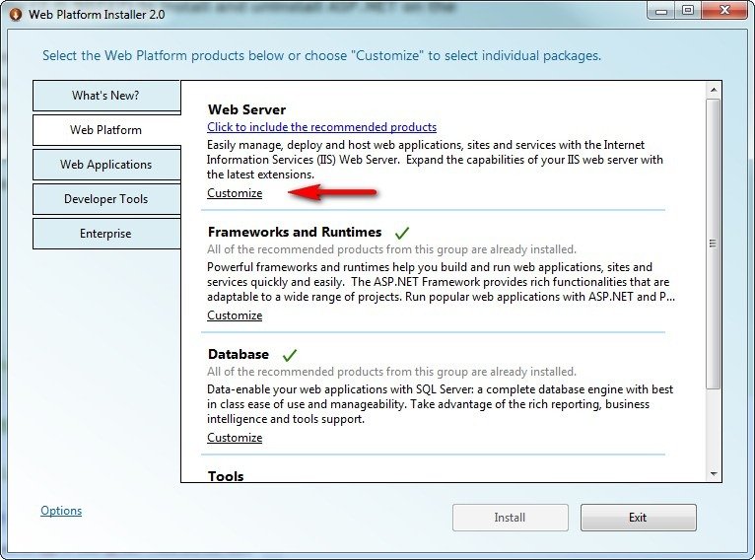Click the vertical scrollbar thumb
Screen dimensions: 755x560
[x=715, y=242]
